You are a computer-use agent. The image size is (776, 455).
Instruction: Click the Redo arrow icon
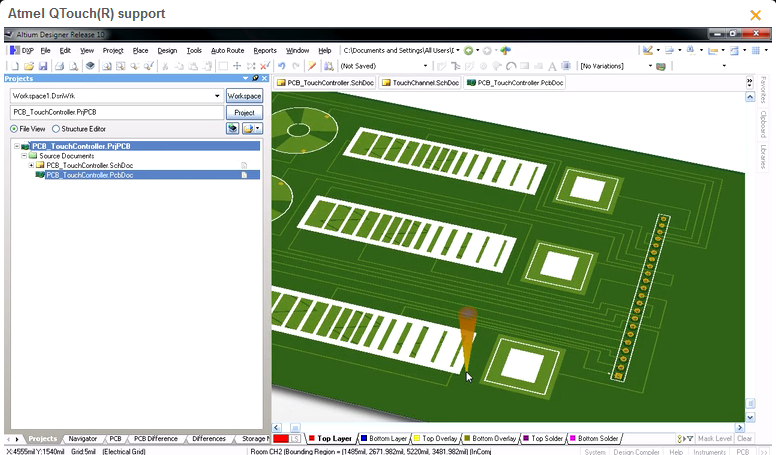pos(296,66)
